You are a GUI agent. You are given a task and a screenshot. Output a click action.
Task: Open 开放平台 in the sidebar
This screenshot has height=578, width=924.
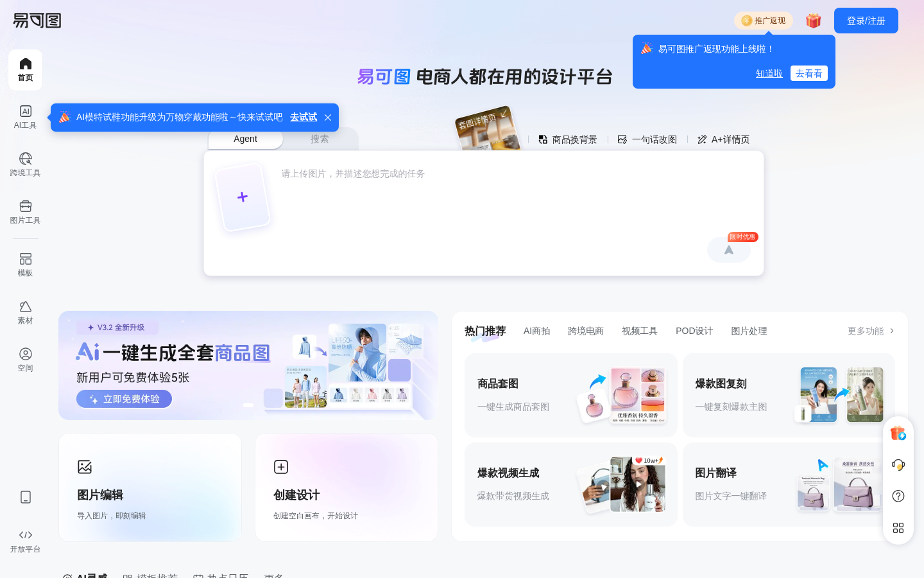click(x=26, y=541)
